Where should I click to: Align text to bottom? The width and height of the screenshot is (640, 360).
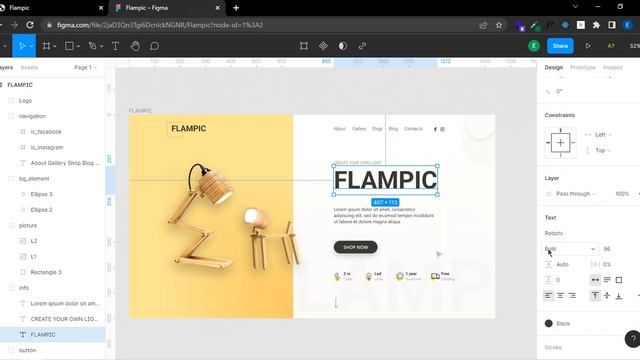[619, 296]
